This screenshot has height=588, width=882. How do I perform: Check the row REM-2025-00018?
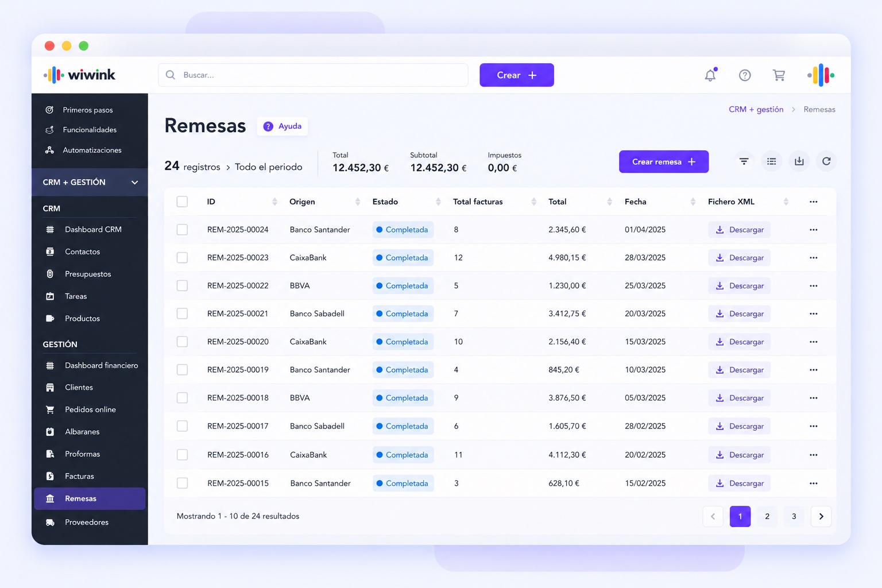tap(182, 397)
